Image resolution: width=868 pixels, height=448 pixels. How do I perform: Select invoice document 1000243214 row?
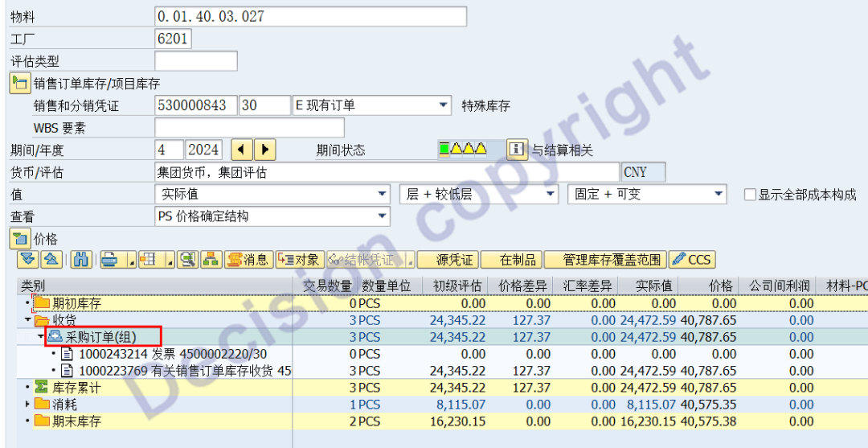point(173,354)
